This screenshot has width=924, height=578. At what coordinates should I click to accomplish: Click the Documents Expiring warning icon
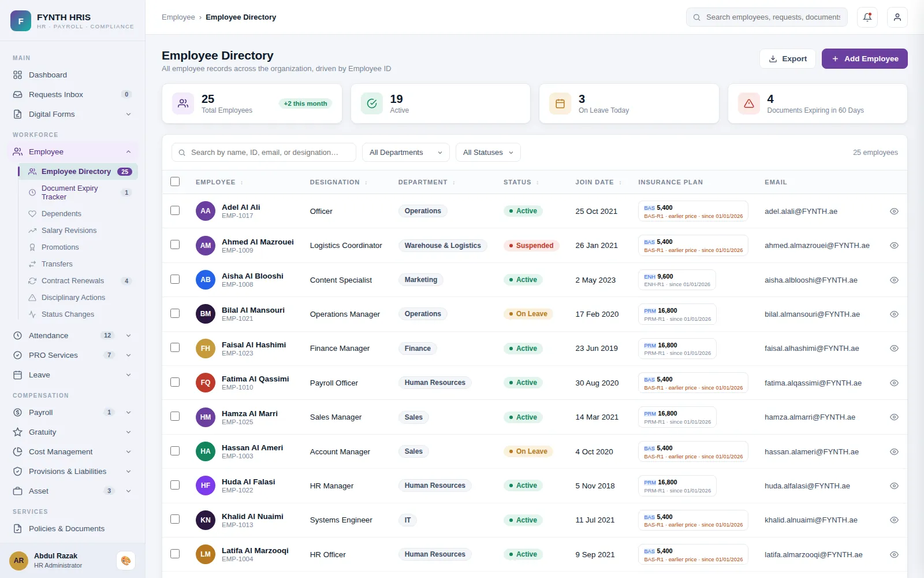point(749,103)
